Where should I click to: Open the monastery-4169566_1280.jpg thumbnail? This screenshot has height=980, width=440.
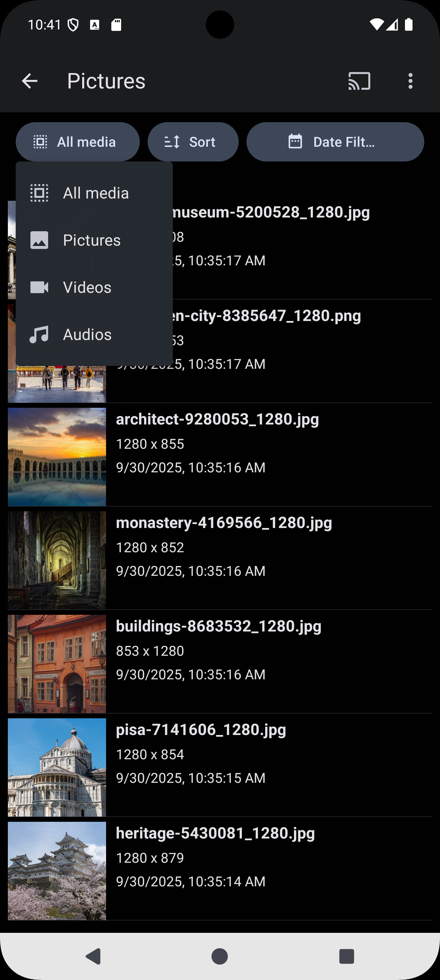[x=57, y=560]
